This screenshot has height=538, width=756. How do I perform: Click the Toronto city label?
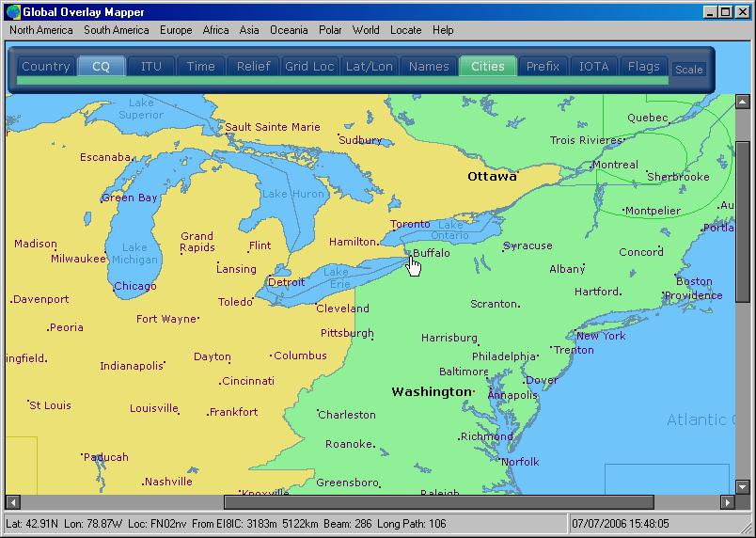tap(410, 224)
